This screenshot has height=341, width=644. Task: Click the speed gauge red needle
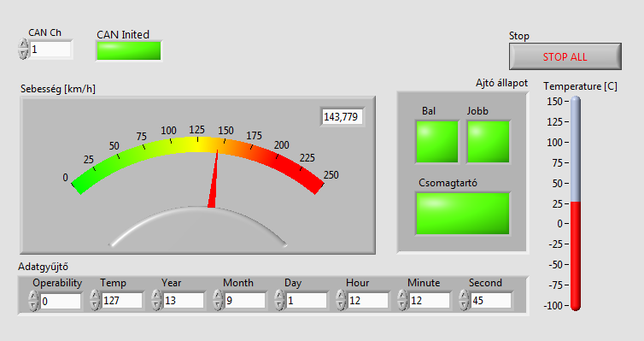214,179
